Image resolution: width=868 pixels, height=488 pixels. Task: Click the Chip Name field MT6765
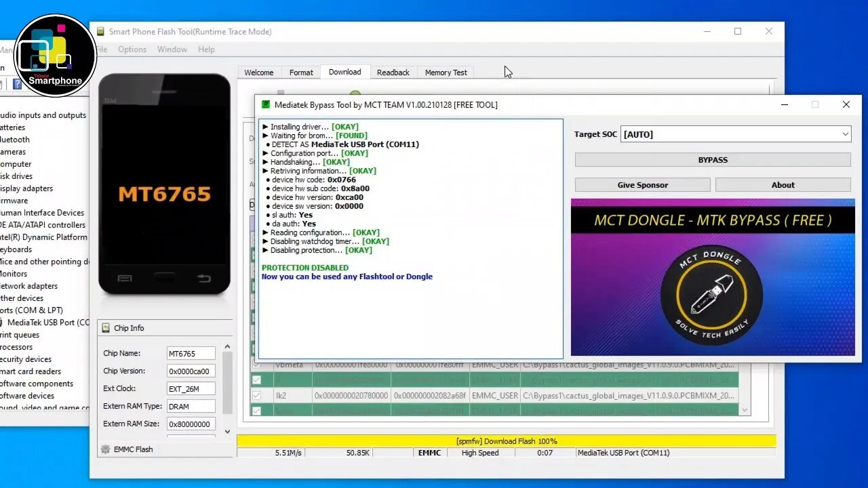[191, 353]
